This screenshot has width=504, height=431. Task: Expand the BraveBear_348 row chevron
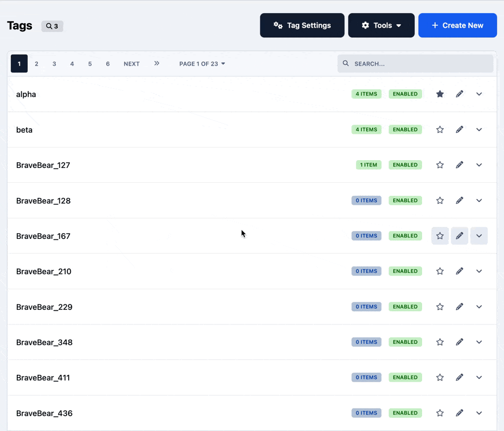click(479, 342)
